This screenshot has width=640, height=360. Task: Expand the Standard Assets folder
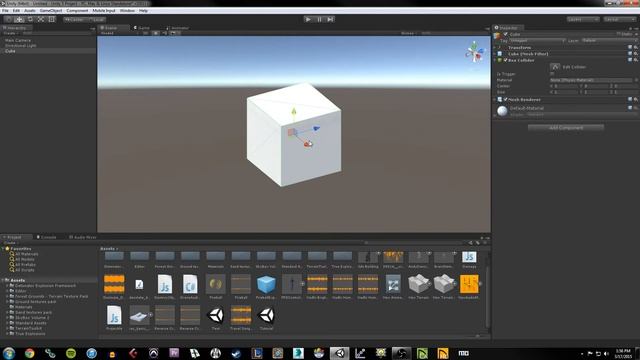pos(7,323)
